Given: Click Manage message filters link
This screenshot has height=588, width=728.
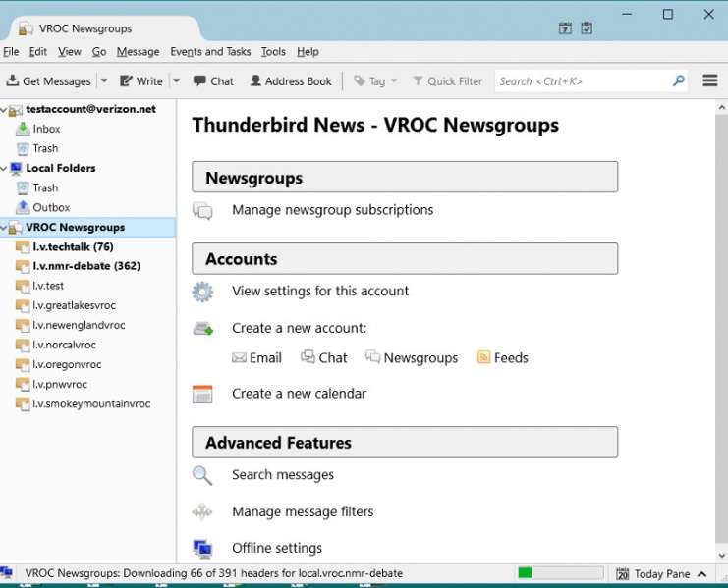Looking at the screenshot, I should (303, 511).
